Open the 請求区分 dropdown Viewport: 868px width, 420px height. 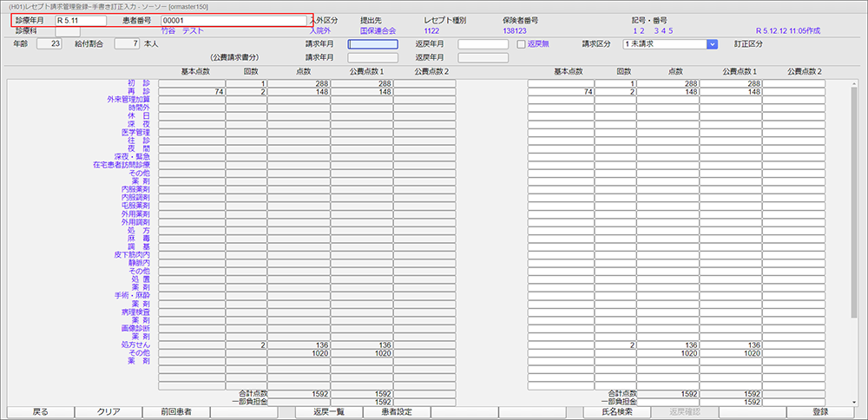[x=712, y=43]
